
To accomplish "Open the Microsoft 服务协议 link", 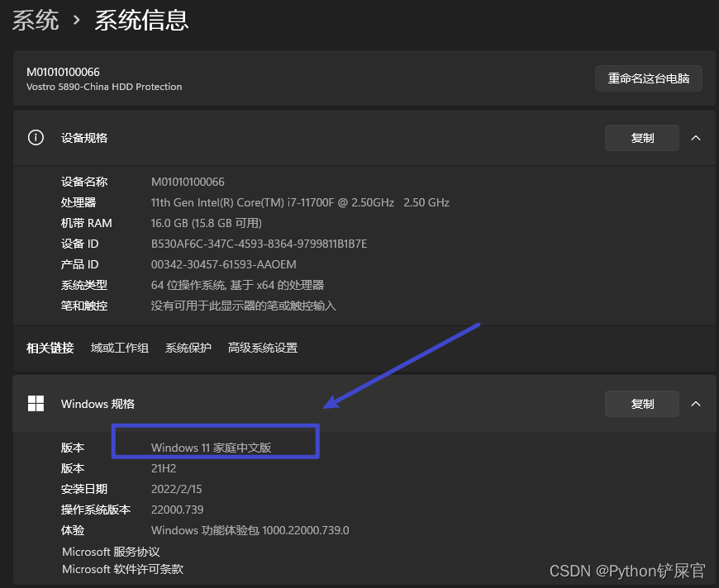I will [111, 552].
